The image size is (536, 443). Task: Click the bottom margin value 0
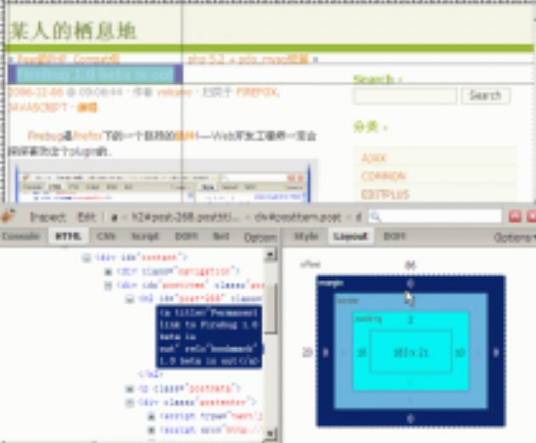[411, 418]
